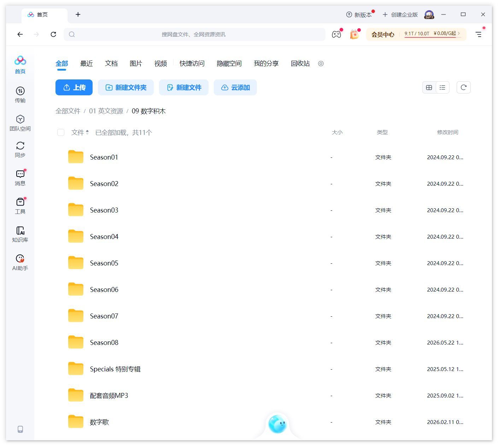Navigate to 01 英文资源 breadcrumb
Image resolution: width=499 pixels, height=448 pixels.
[x=106, y=111]
